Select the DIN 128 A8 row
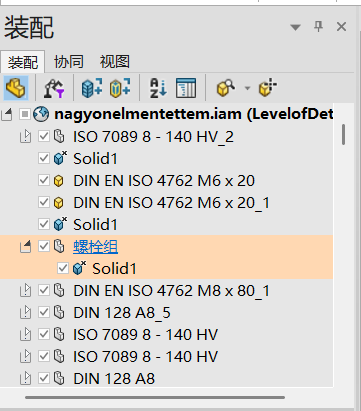This screenshot has height=411, width=361. pos(114,379)
